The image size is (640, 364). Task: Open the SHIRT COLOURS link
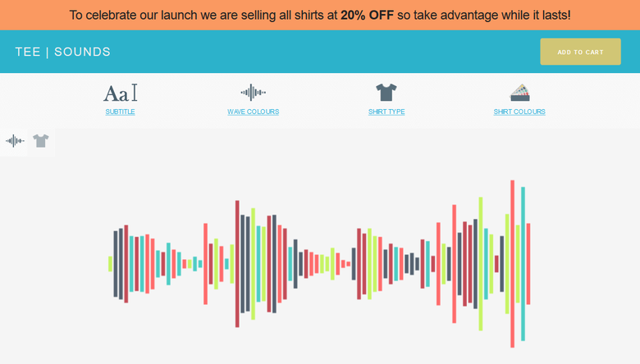[x=519, y=111]
